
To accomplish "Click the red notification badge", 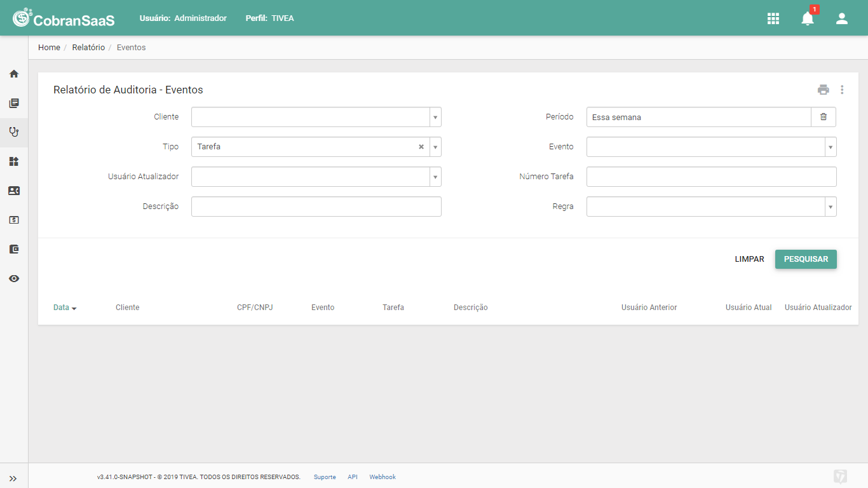I will tap(815, 10).
